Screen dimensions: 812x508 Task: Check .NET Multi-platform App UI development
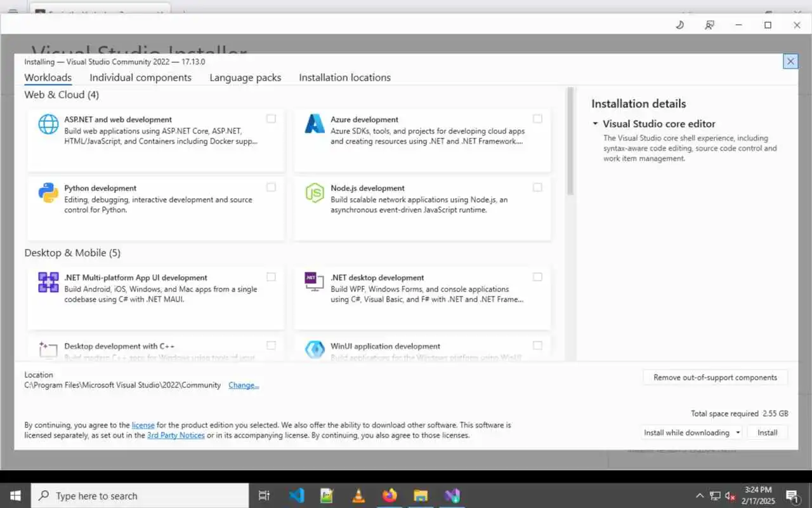pos(272,277)
